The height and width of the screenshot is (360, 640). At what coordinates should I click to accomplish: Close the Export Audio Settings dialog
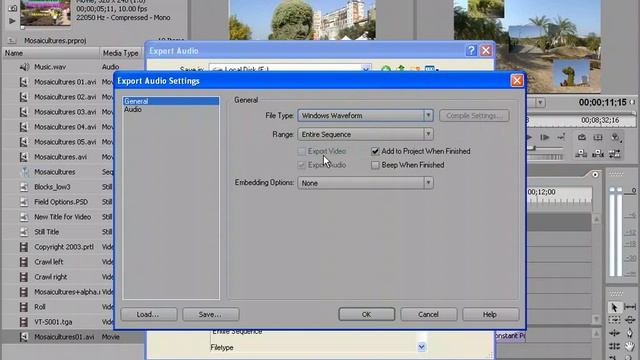[x=517, y=80]
